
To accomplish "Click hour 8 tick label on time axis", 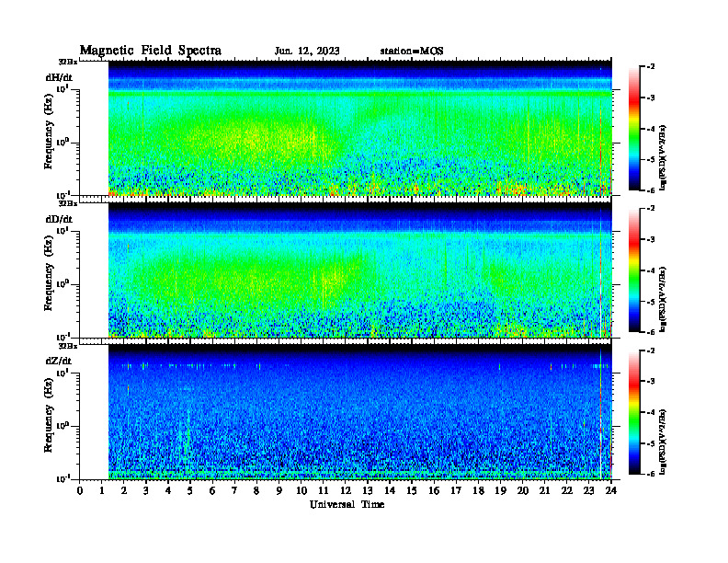I will [x=256, y=491].
